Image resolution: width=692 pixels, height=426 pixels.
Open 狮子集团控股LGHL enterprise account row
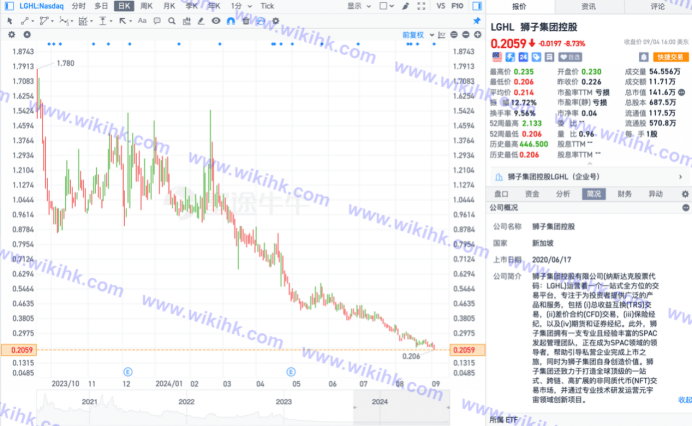(589, 177)
